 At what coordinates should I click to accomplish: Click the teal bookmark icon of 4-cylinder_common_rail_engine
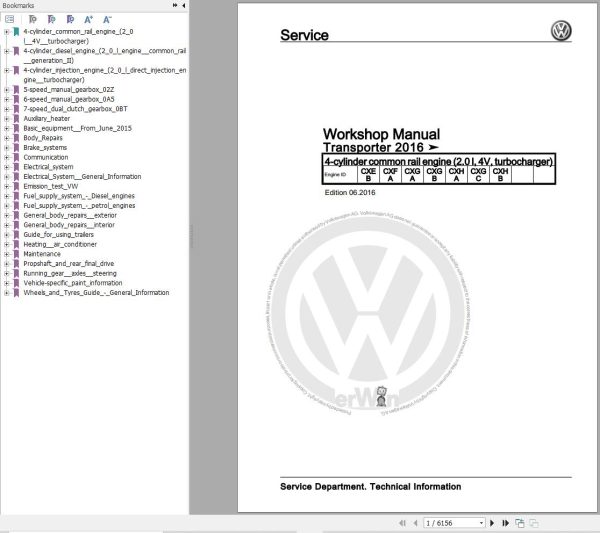[16, 32]
